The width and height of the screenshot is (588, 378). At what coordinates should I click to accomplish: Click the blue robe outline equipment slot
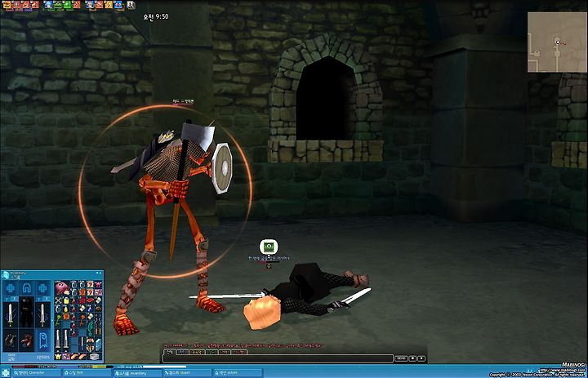(42, 340)
